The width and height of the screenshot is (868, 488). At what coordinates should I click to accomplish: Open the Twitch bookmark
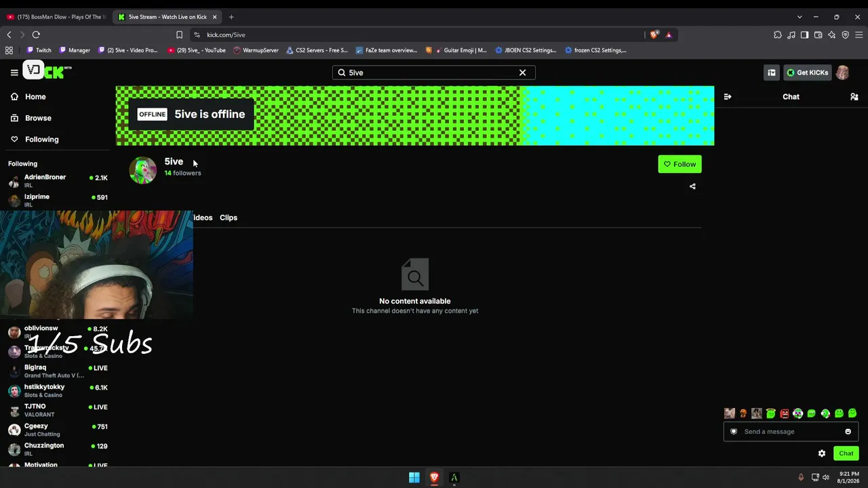coord(39,50)
